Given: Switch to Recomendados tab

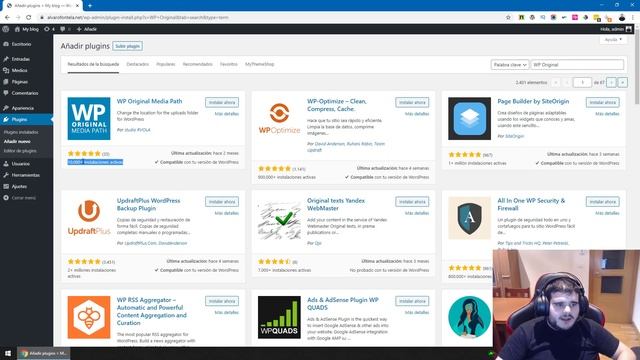Looking at the screenshot, I should (198, 64).
